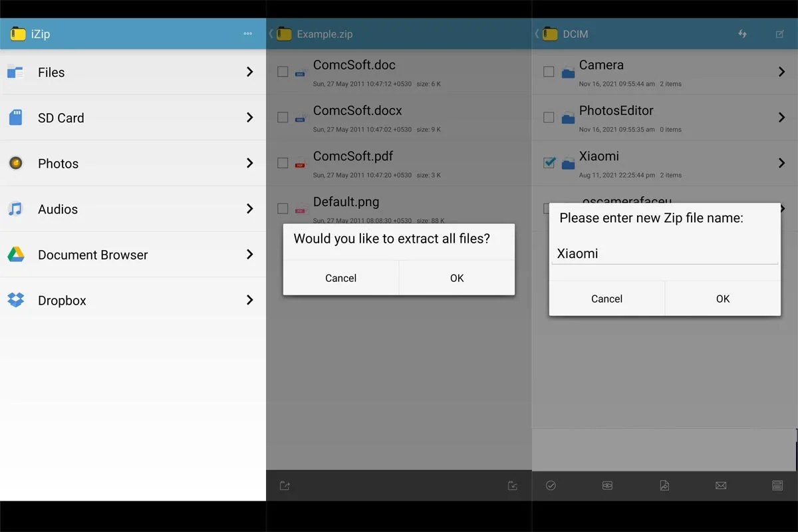798x532 pixels.
Task: Open the Files section in iZip sidebar
Action: point(16,72)
